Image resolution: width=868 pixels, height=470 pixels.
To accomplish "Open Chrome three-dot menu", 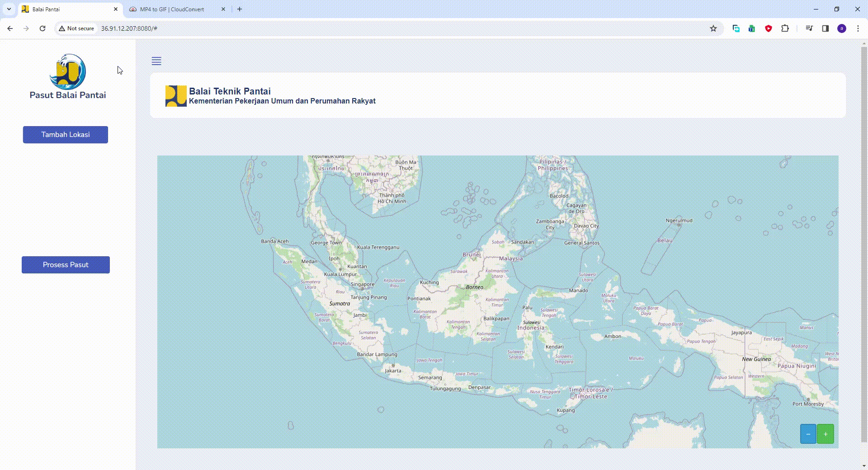I will [x=858, y=28].
